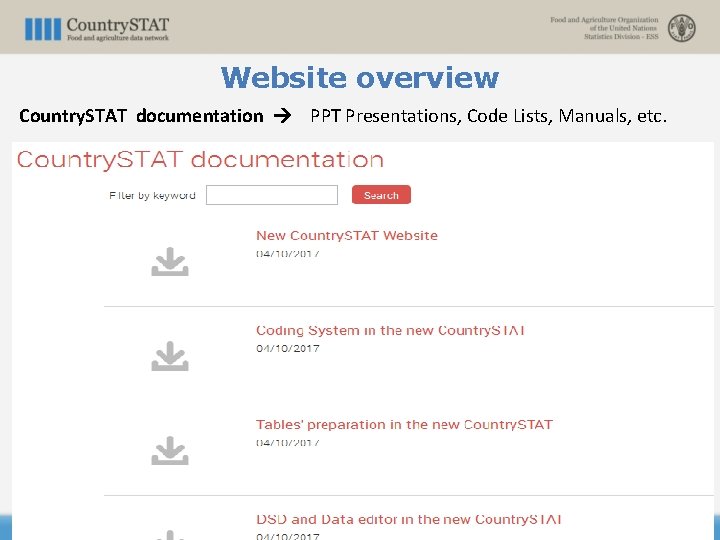
Task: Click the CountrySTAT documentation page heading
Action: (200, 160)
